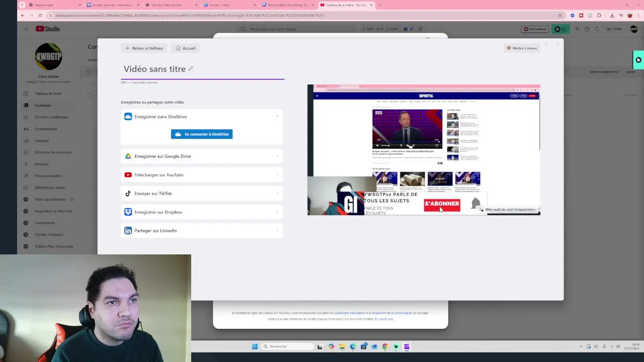The height and width of the screenshot is (362, 644).
Task: Open Communauté in Studio sidebar
Action: coord(46,129)
